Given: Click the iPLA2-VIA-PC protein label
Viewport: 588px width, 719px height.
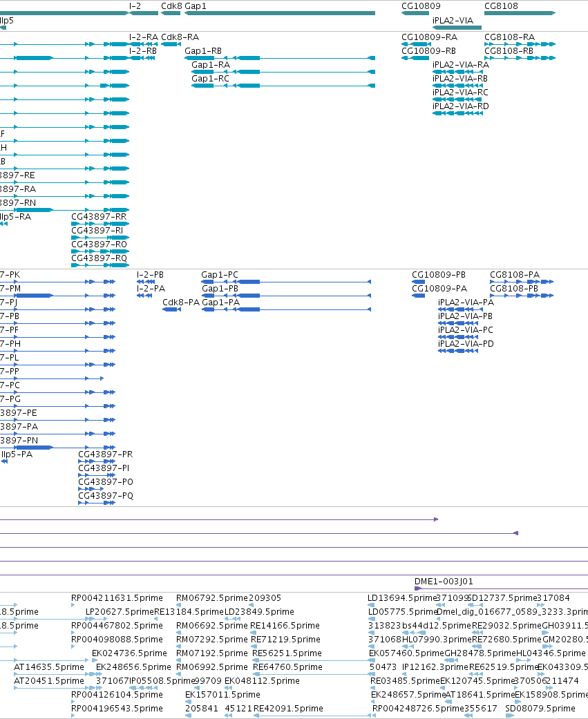Looking at the screenshot, I should coord(466,329).
